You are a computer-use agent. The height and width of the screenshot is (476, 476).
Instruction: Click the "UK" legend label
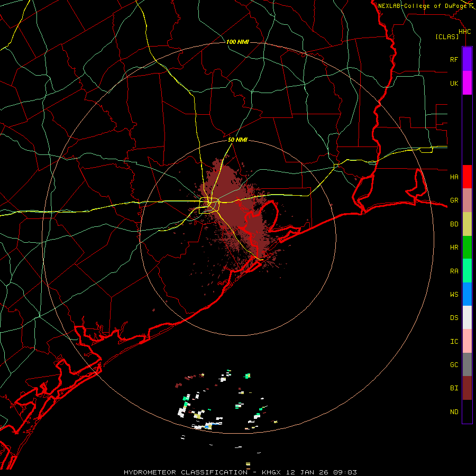(454, 83)
